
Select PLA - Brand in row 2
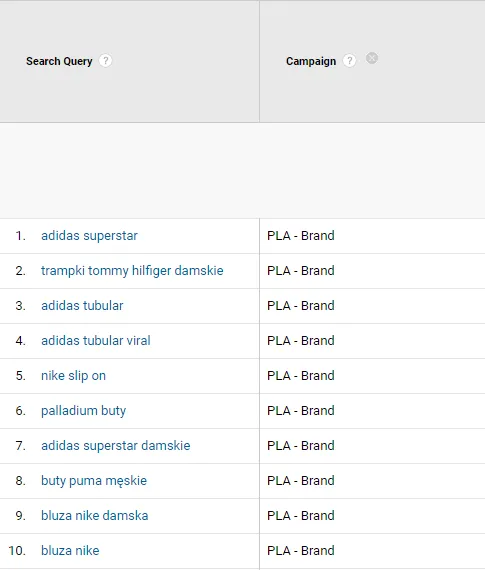301,270
